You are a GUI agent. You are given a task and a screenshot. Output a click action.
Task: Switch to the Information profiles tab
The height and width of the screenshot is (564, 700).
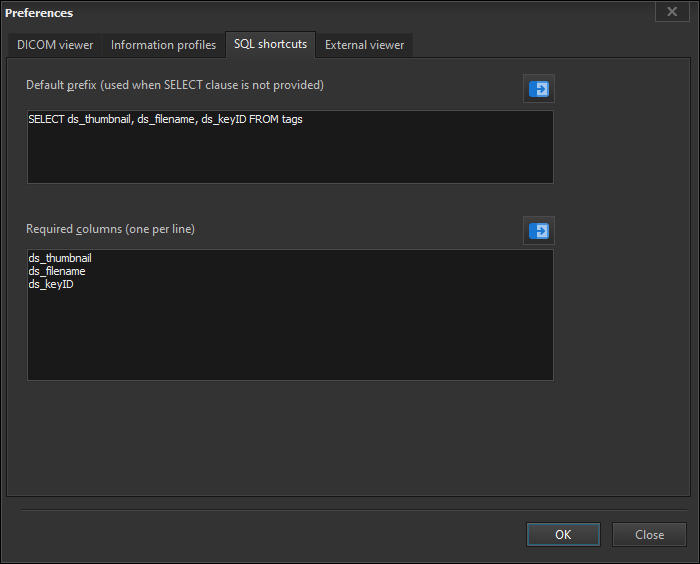[x=163, y=45]
